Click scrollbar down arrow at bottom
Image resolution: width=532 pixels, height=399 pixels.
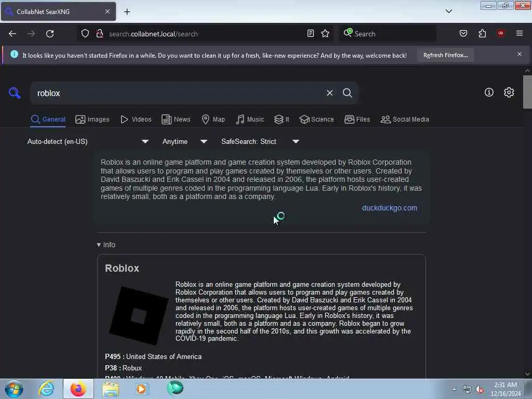527,374
